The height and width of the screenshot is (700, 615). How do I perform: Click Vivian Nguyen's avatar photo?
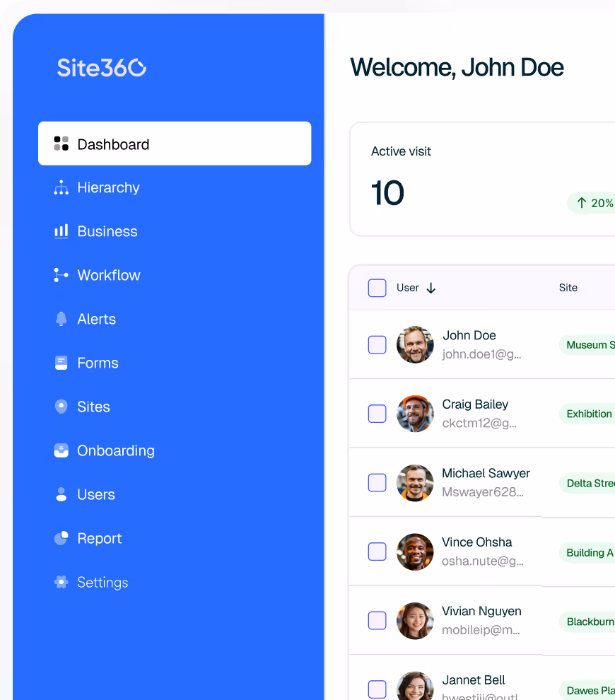[x=415, y=621]
